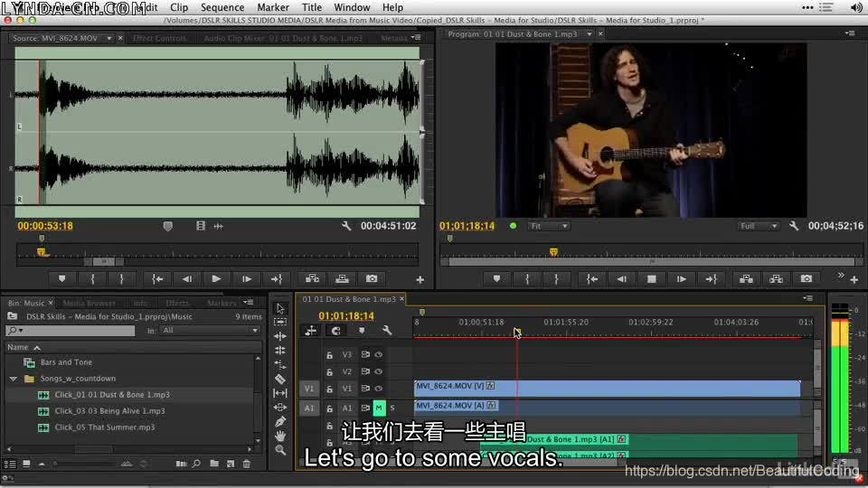868x488 pixels.
Task: Collapse the Songs_w_countdown bin
Action: coord(14,379)
